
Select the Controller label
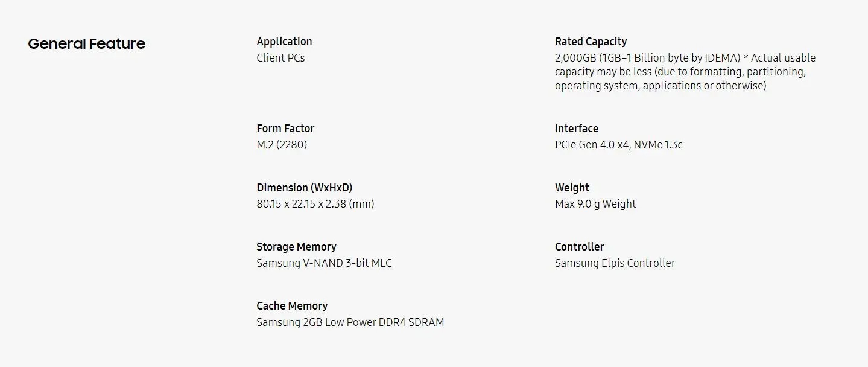coord(579,247)
